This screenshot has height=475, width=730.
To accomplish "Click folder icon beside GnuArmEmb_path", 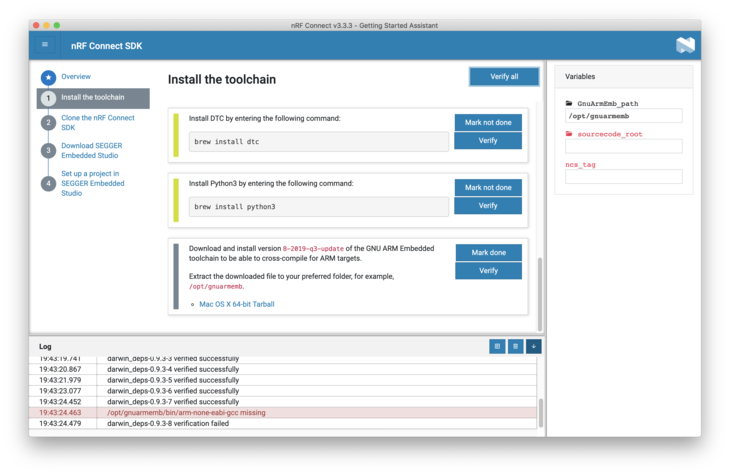I will click(x=569, y=103).
